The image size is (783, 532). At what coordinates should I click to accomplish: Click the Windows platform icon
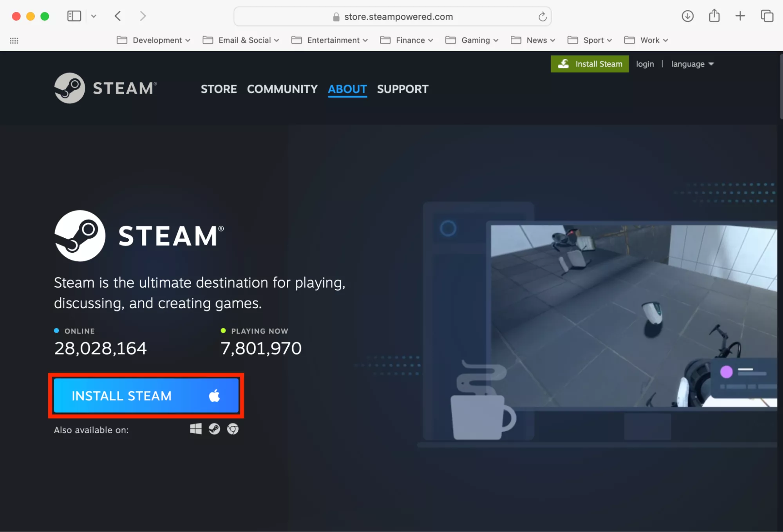pos(196,429)
